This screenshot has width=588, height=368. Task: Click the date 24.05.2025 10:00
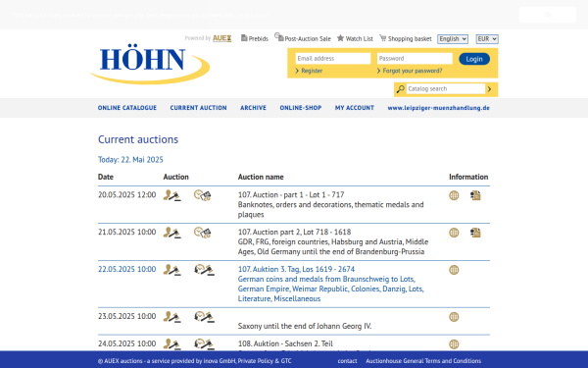[126, 343]
